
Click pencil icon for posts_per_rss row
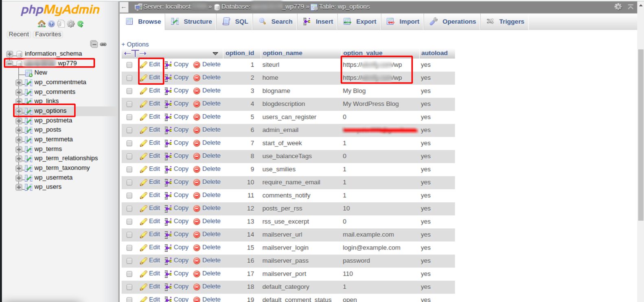pyautogui.click(x=144, y=208)
